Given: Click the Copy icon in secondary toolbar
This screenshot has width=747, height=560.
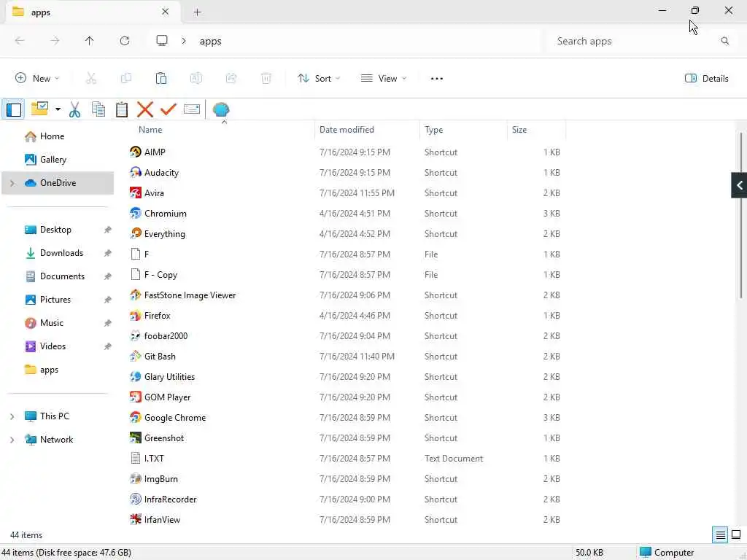Looking at the screenshot, I should (98, 109).
